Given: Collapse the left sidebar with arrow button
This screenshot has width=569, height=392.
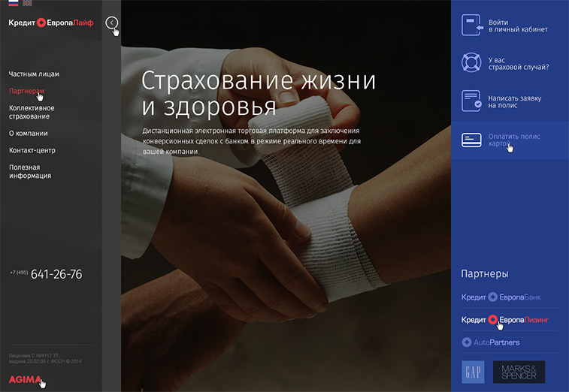Looking at the screenshot, I should pyautogui.click(x=112, y=23).
